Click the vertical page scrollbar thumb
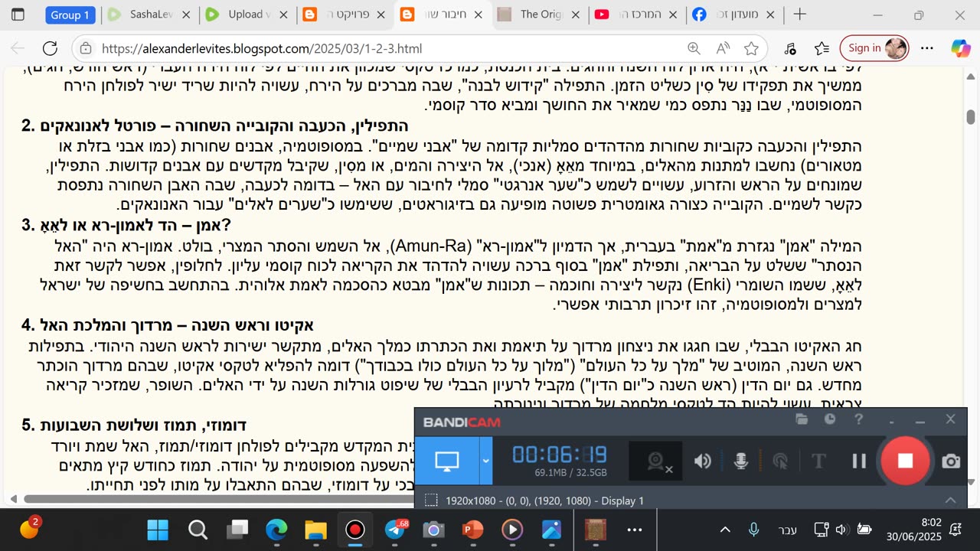980x551 pixels. pos(971,117)
